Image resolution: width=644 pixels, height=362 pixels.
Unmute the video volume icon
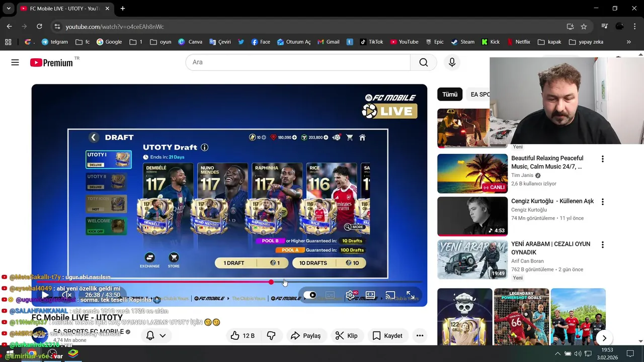pyautogui.click(x=67, y=295)
